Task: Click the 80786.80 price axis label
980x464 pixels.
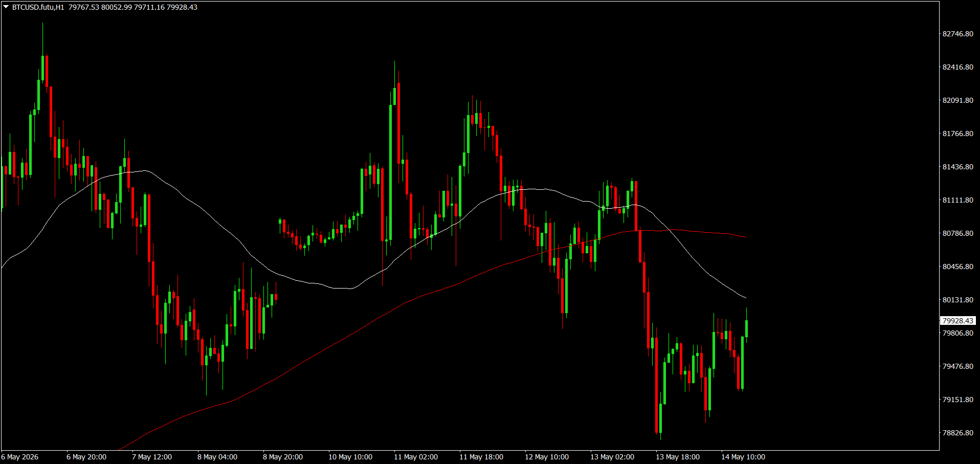Action: tap(958, 233)
